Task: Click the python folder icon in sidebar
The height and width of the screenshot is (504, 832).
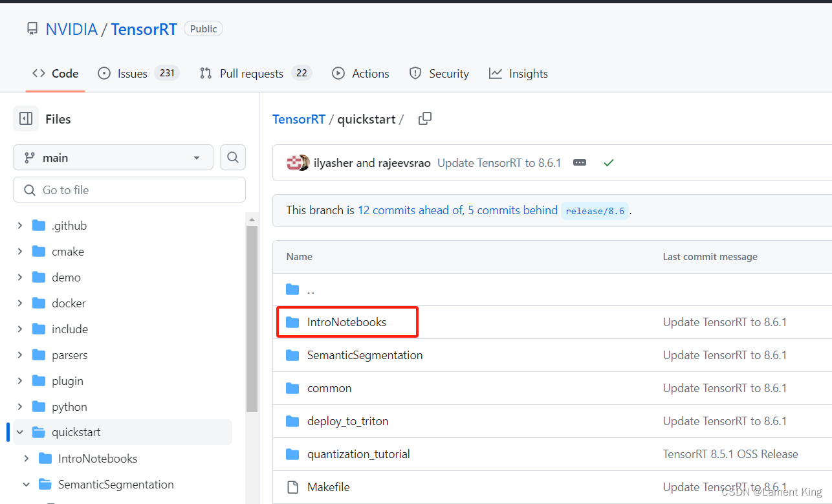Action: coord(39,407)
